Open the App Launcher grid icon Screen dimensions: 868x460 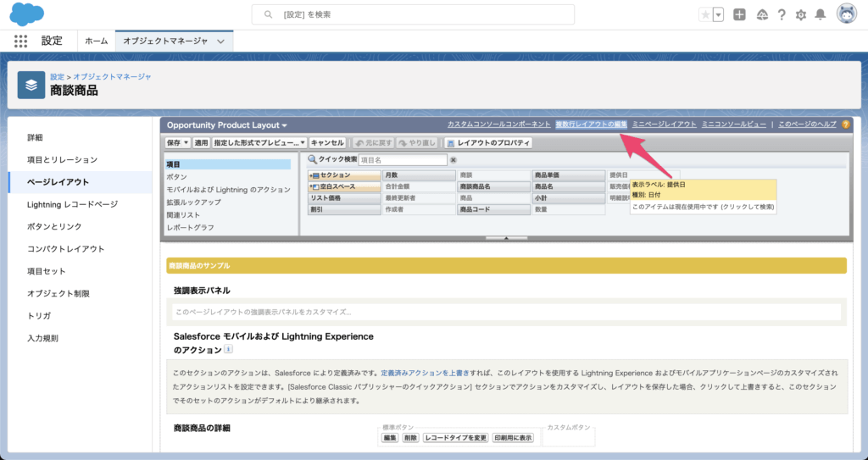(x=21, y=41)
